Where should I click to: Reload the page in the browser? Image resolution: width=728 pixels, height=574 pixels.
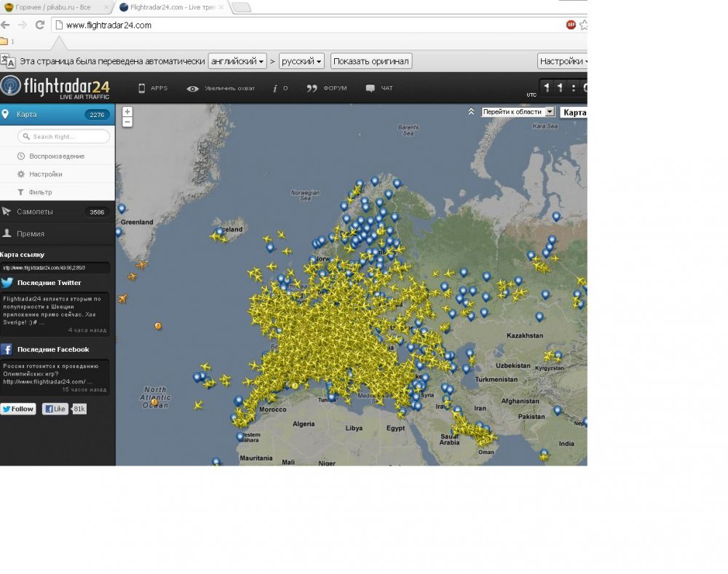[39, 25]
